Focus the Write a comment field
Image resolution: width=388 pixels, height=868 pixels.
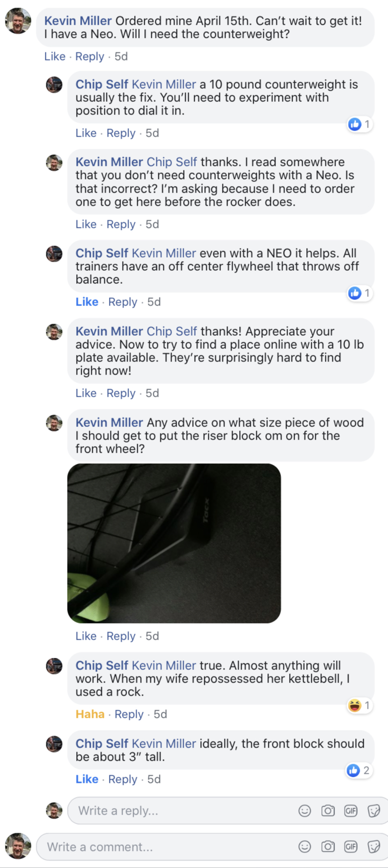167,847
